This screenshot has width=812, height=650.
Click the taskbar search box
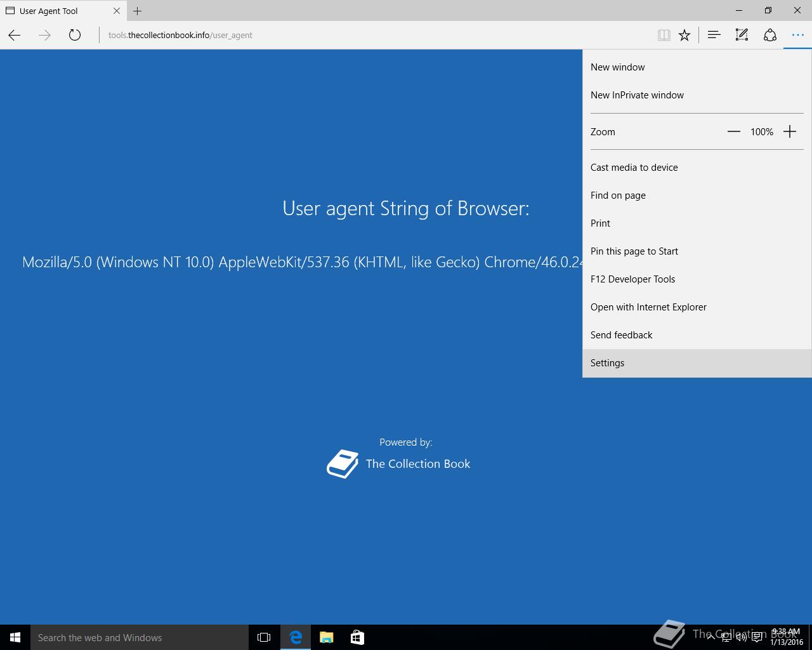[140, 637]
